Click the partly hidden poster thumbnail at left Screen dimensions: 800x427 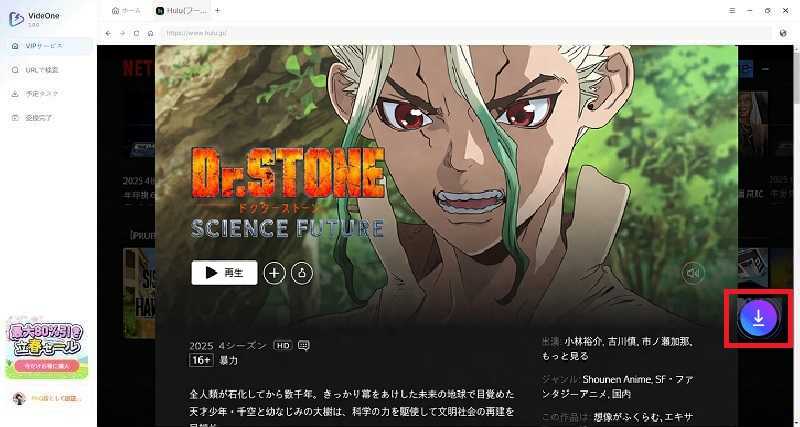tap(139, 293)
